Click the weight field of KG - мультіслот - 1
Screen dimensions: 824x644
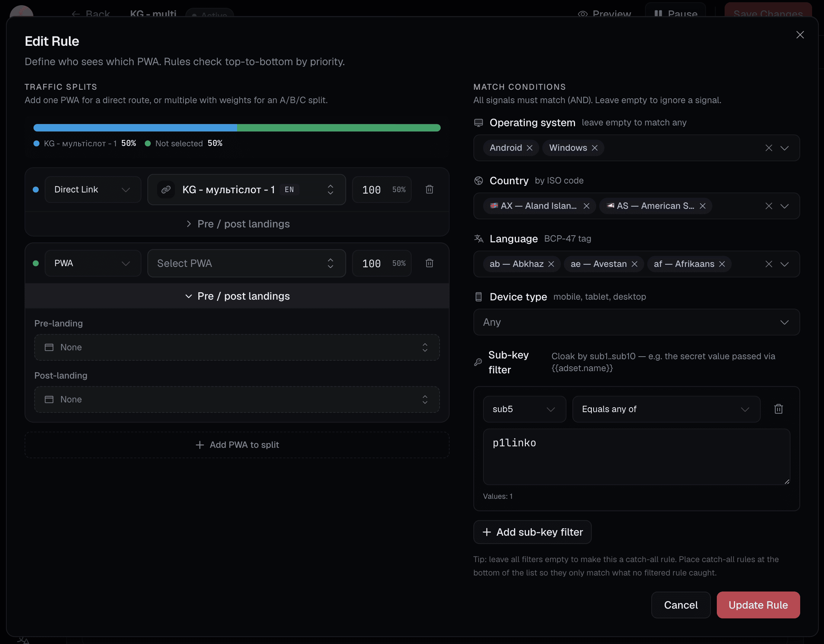381,189
